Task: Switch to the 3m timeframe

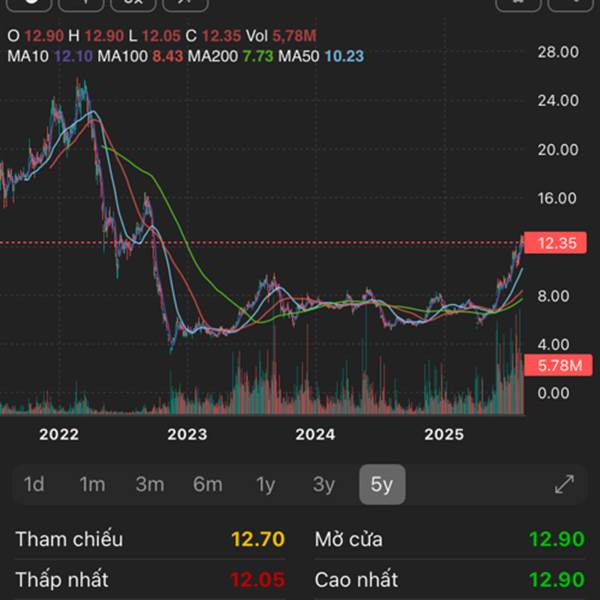Action: [150, 484]
